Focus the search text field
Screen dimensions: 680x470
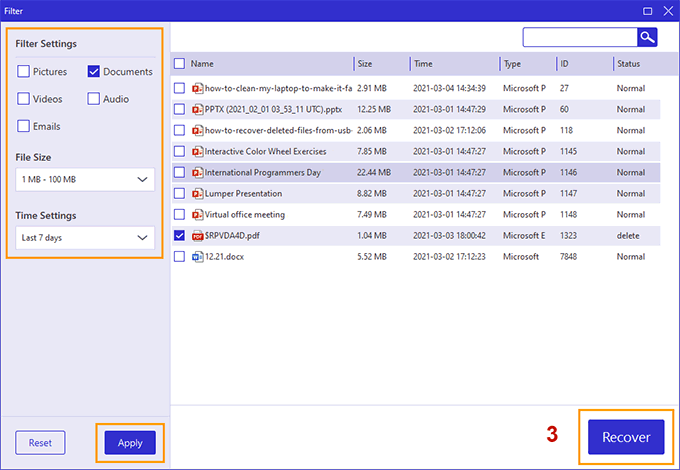coord(580,37)
